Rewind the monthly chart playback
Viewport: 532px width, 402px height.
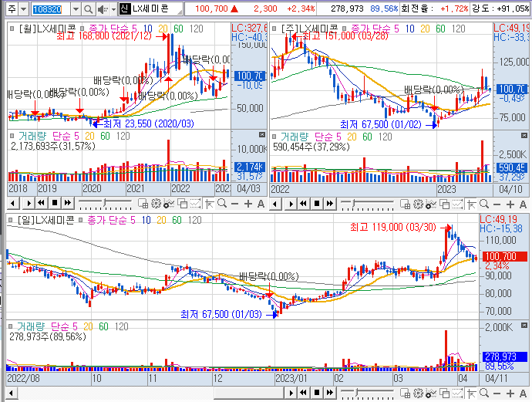42,203
